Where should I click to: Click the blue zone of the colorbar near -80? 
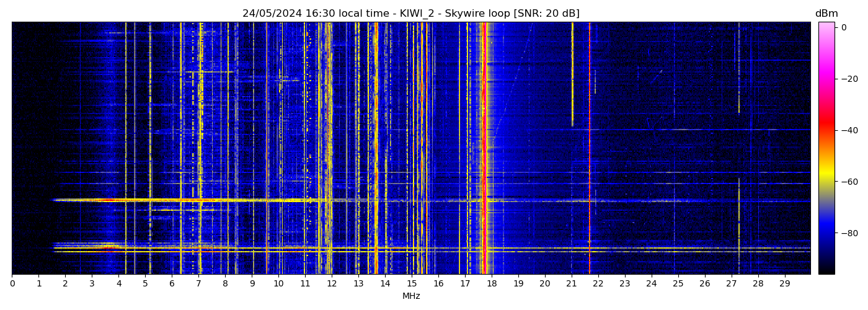tap(826, 232)
